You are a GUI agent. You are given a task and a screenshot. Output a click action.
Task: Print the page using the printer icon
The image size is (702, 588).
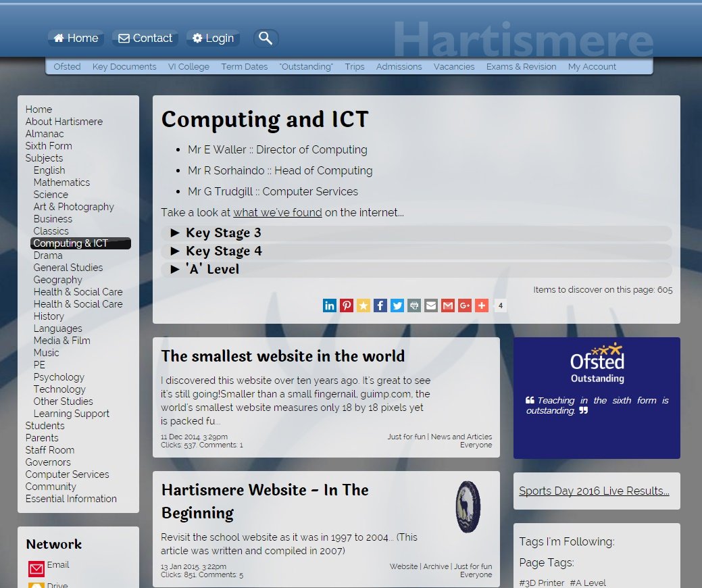pos(414,305)
